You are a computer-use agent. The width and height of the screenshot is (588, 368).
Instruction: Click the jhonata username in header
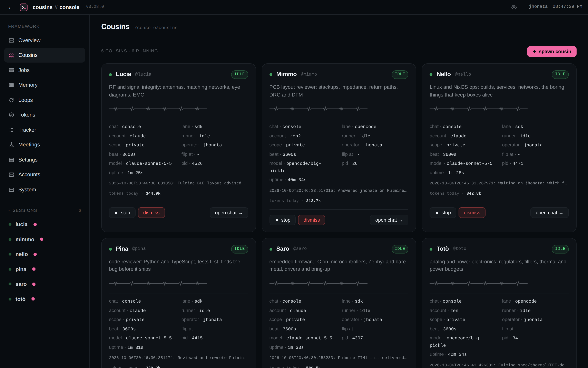pos(538,7)
